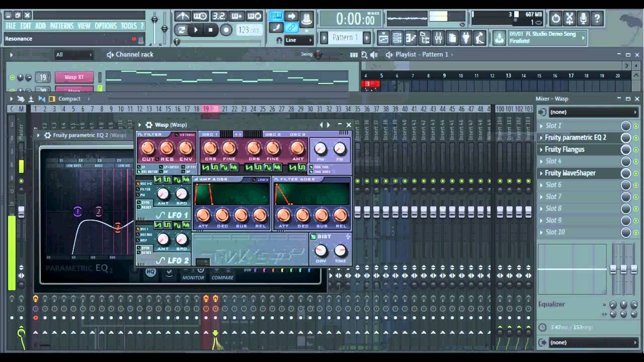Viewport: 644px width, 362px height.
Task: Select LFO 1 sawtooth waveform button
Action: (x=157, y=180)
